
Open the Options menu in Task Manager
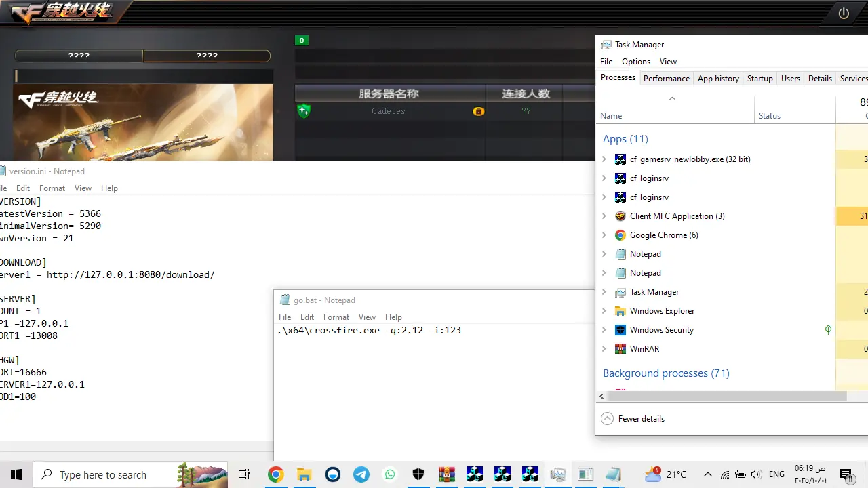pyautogui.click(x=636, y=62)
